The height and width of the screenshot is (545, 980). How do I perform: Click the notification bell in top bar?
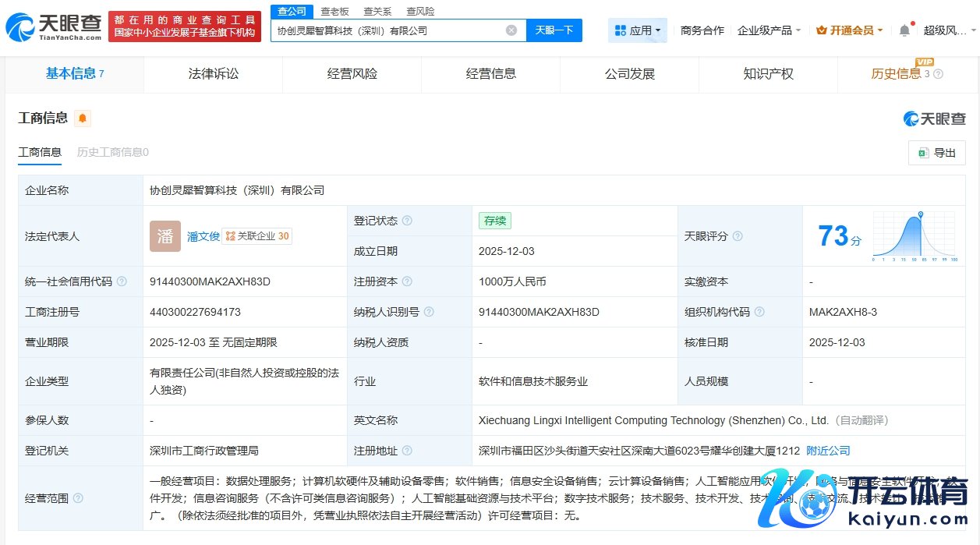904,30
